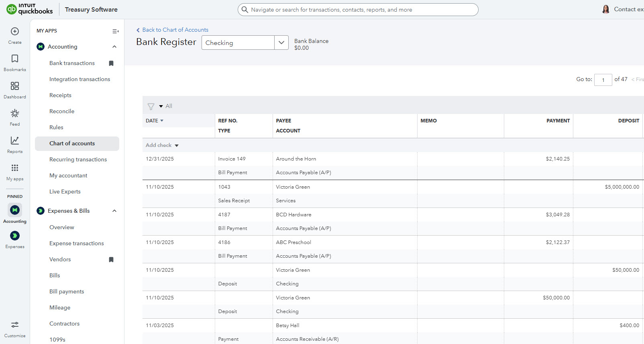Click bookmark icon beside Bank transactions
Viewport: 644px width, 344px height.
coord(111,63)
